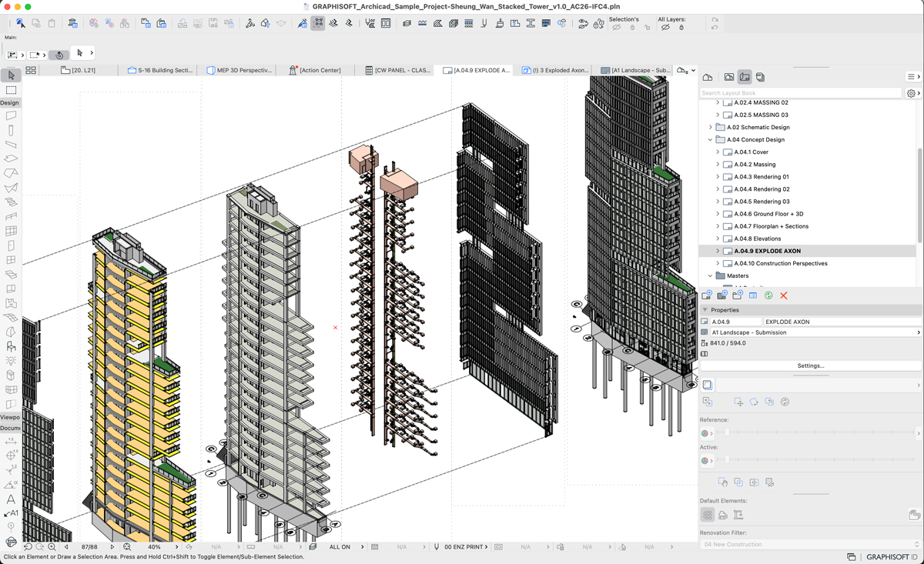The height and width of the screenshot is (564, 924).
Task: Click the green update icon in Navigator
Action: click(768, 295)
